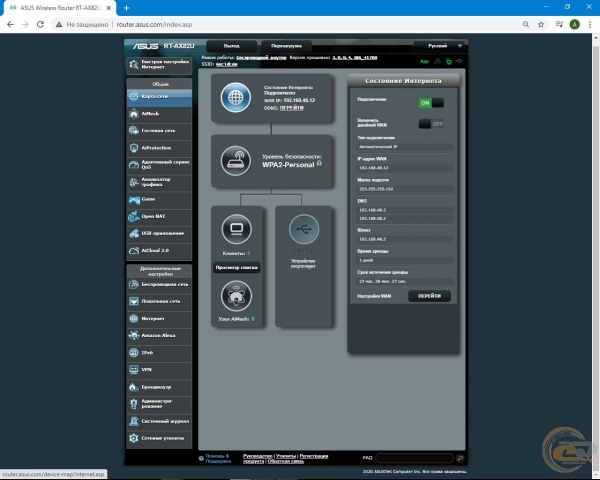Open the browser zoom magnifier icon
The width and height of the screenshot is (600, 480).
(x=526, y=24)
